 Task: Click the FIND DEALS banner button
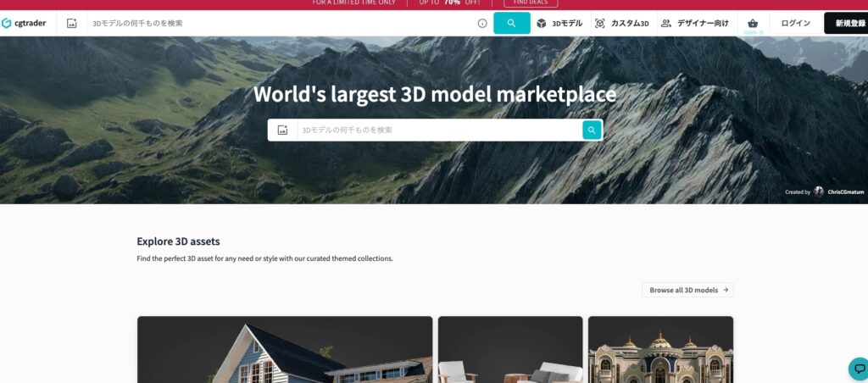[x=531, y=3]
